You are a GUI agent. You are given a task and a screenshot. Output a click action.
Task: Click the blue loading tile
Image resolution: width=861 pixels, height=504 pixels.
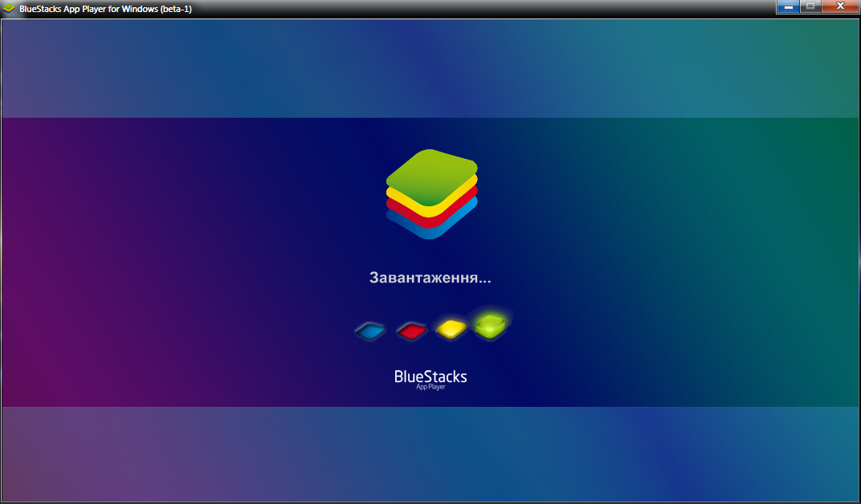point(370,331)
